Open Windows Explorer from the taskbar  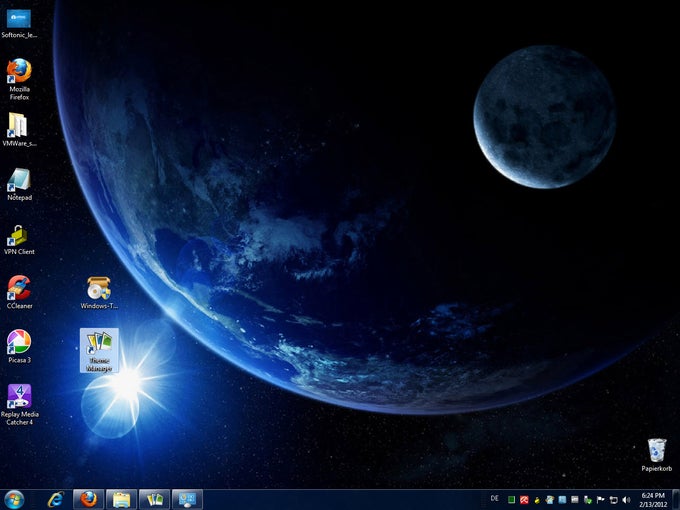(x=122, y=500)
